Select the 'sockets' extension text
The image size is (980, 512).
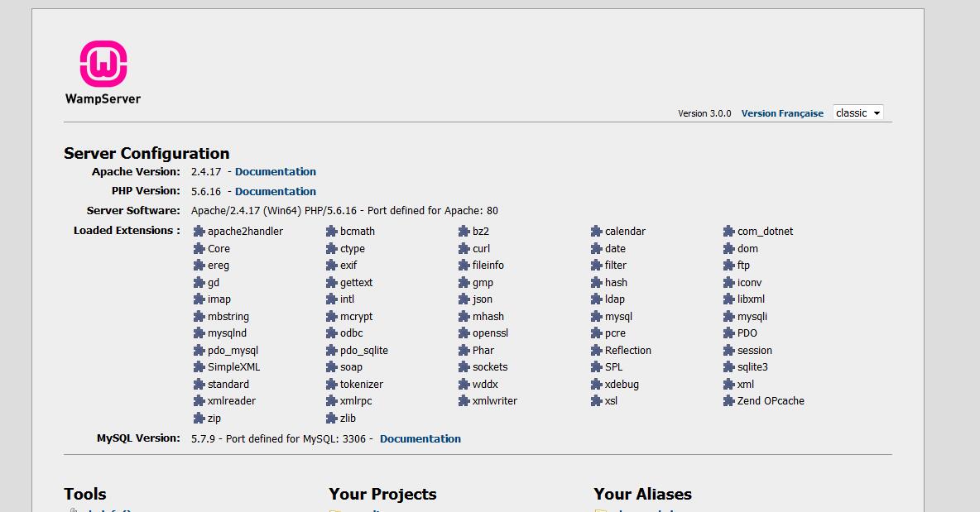click(x=490, y=367)
